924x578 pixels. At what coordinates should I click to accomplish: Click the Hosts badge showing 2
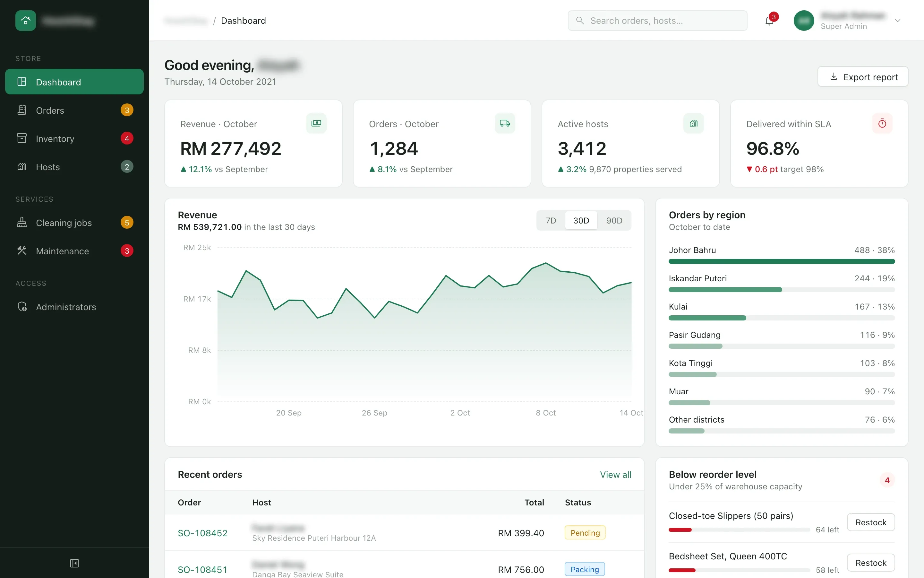click(x=127, y=167)
